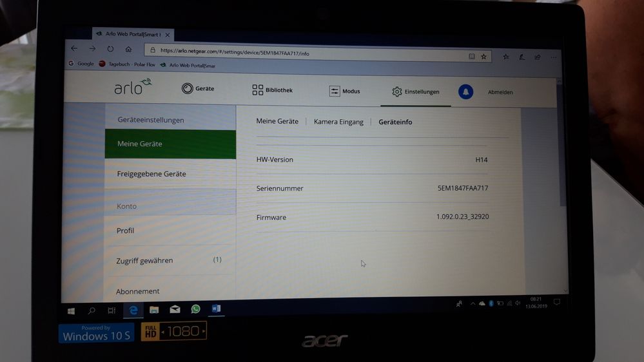Click the Bluetooth tray icon
This screenshot has height=362, width=644.
point(491,303)
